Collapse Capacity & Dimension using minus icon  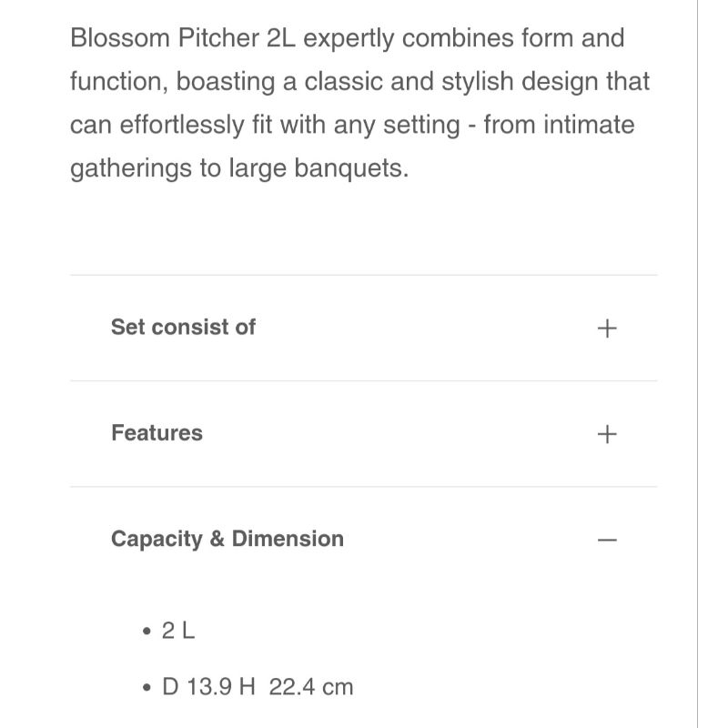tap(607, 540)
